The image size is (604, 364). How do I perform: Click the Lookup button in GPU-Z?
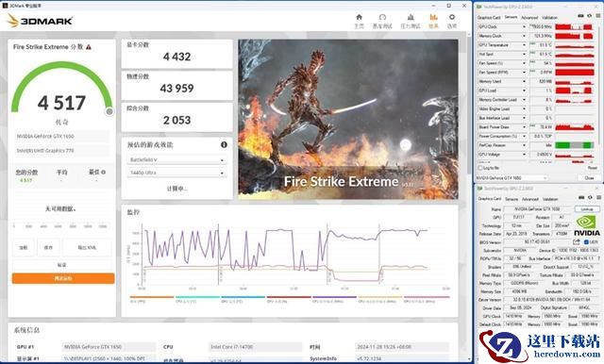click(587, 209)
